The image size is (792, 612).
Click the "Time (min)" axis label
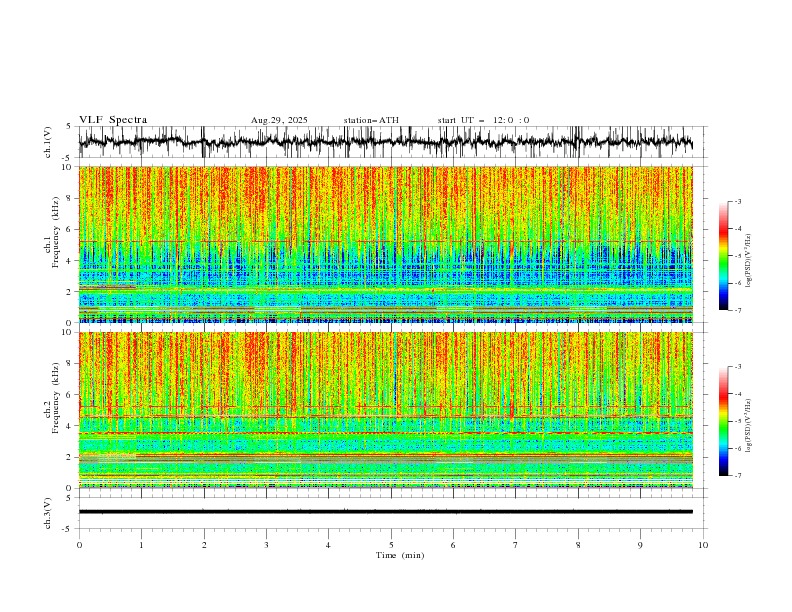point(400,555)
